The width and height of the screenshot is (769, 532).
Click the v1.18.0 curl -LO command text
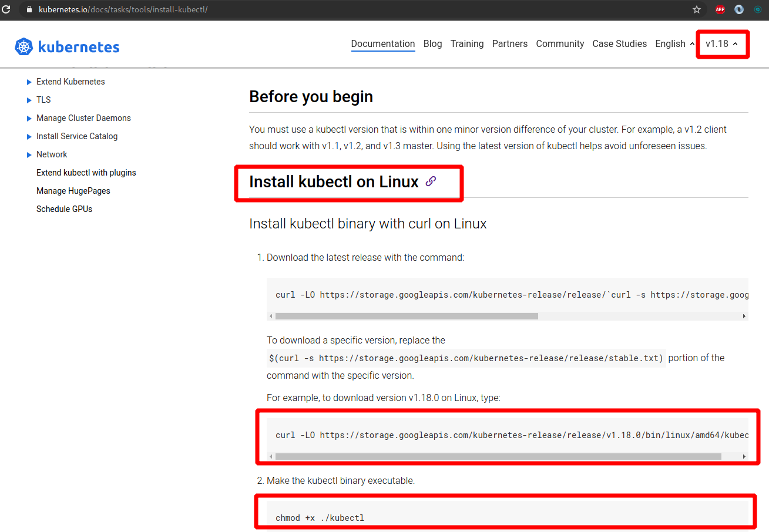[512, 435]
